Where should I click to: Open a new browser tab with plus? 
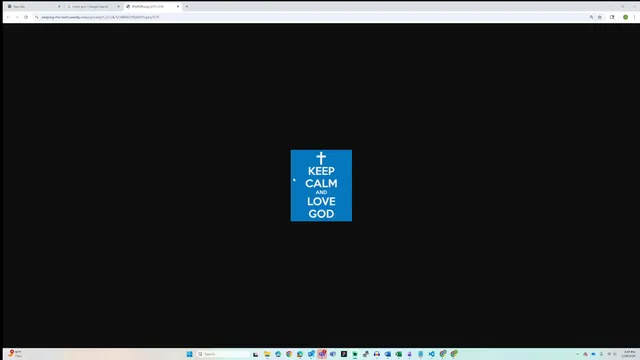click(187, 7)
